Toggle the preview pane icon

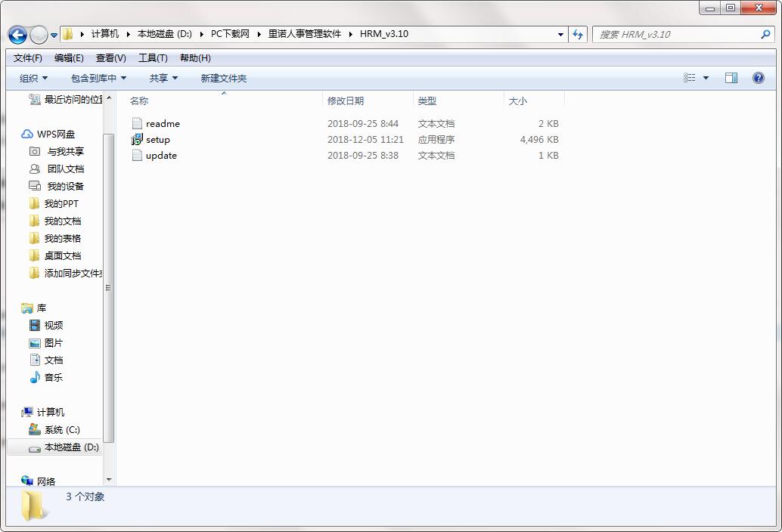click(x=731, y=78)
